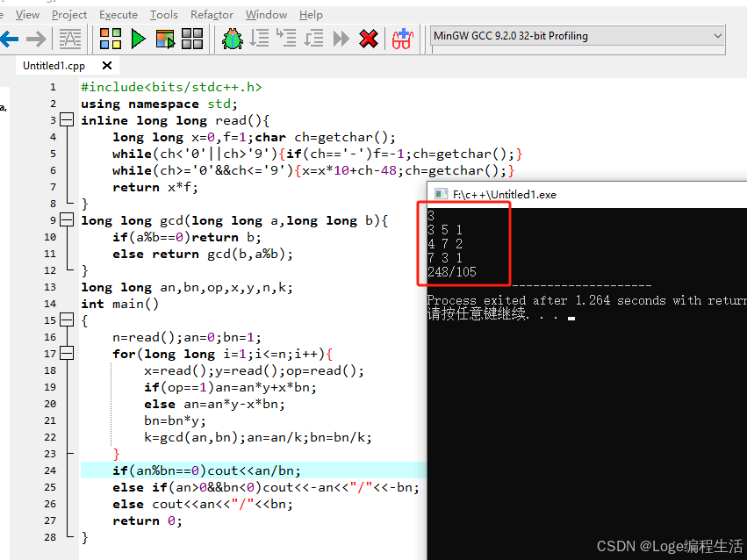Click 'if(op==1)an=an*y+x*bn;' code line
This screenshot has width=747, height=560.
pos(230,387)
